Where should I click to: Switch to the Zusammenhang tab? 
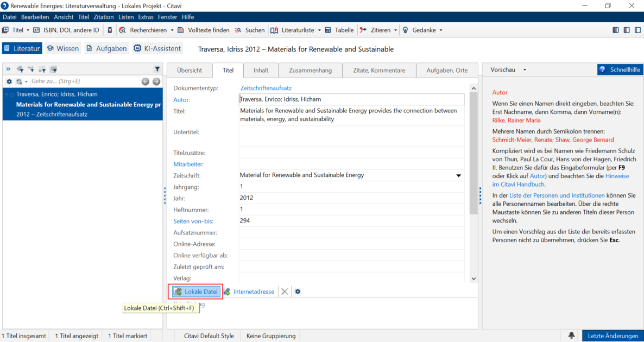(310, 70)
